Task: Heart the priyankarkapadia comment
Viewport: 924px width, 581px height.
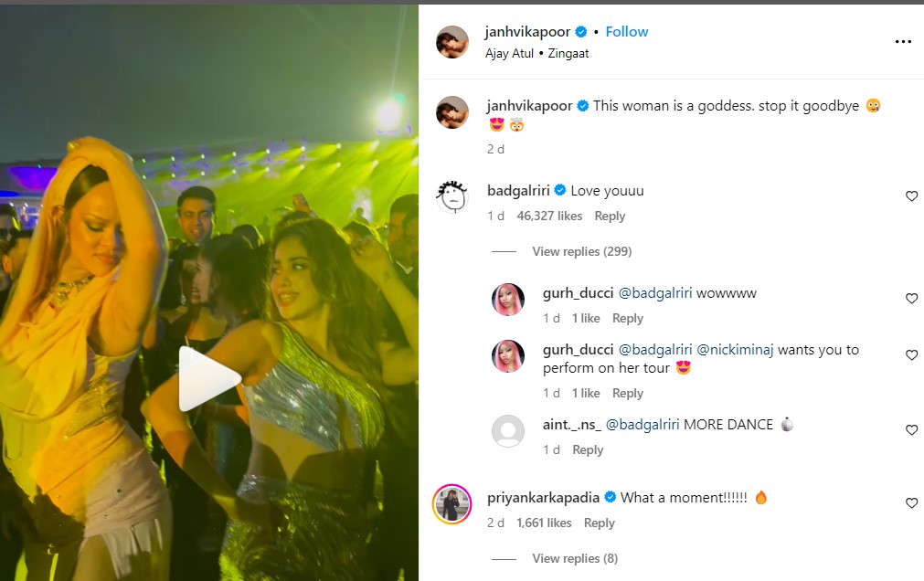Action: pos(911,503)
